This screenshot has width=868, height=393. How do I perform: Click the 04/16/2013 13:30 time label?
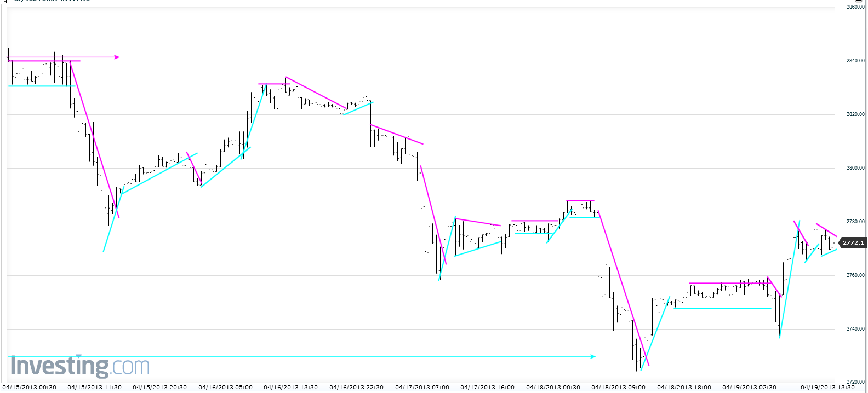click(x=290, y=388)
